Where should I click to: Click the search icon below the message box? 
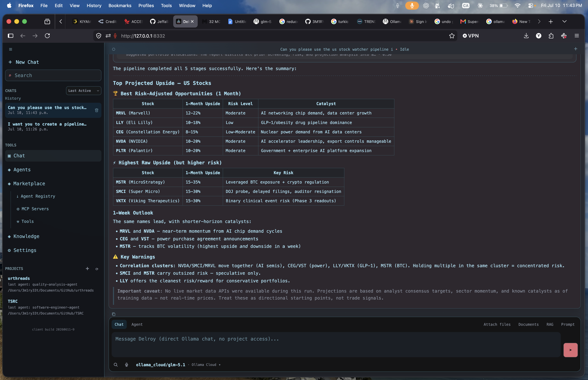(116, 365)
